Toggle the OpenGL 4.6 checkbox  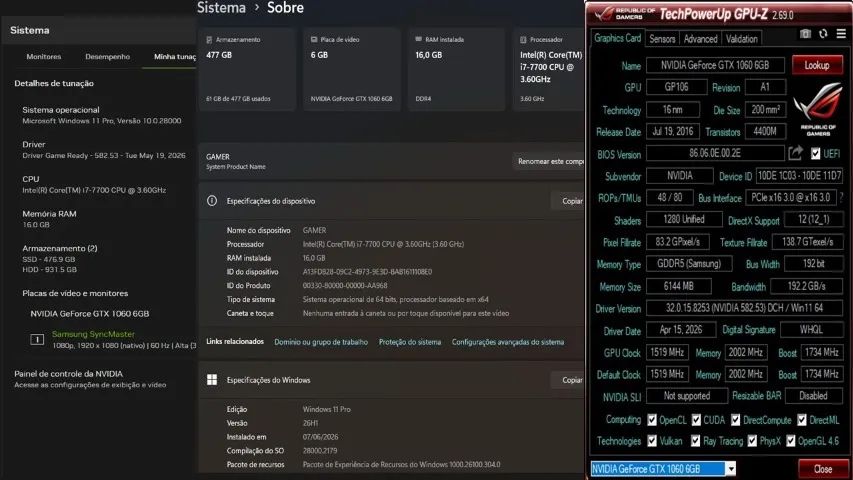790,441
